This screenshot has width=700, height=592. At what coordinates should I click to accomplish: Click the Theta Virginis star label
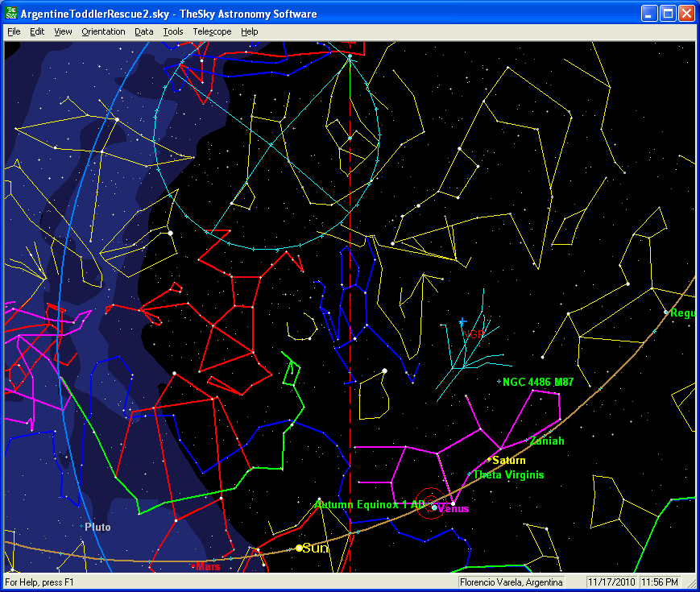coord(508,475)
